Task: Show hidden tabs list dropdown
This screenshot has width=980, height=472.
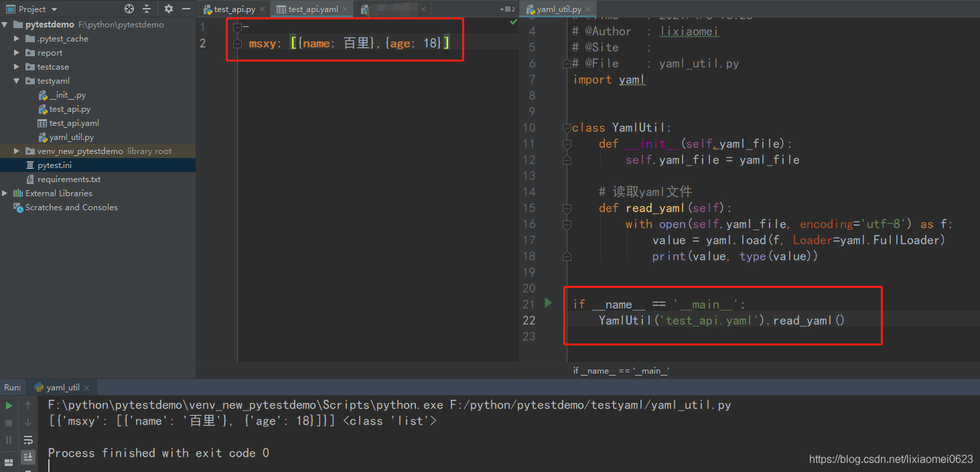Action: (x=508, y=9)
